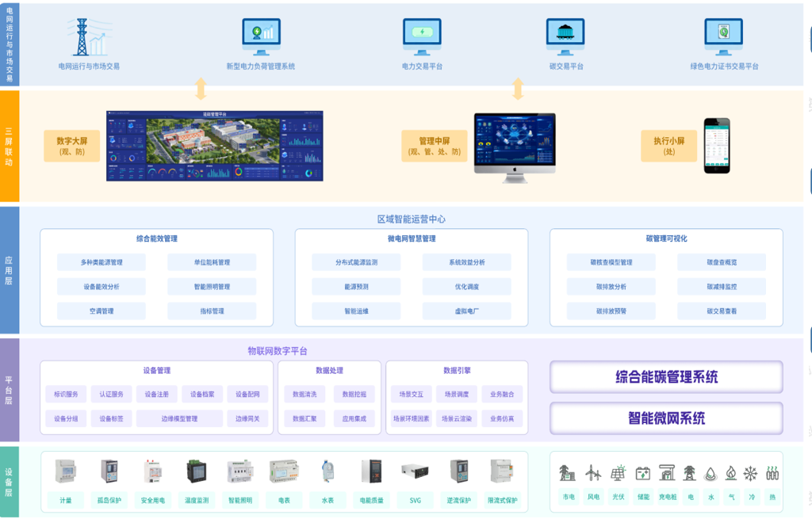
Task: Open the 数字大屏 dashboard screenshot
Action: click(x=215, y=146)
